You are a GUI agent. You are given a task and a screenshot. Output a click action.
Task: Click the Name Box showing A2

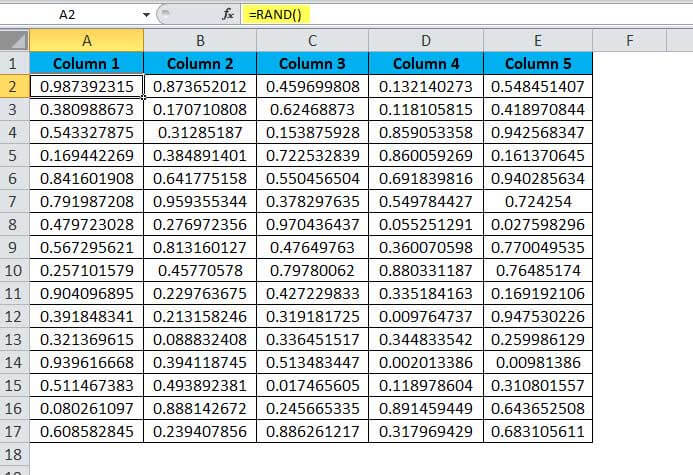pyautogui.click(x=67, y=15)
